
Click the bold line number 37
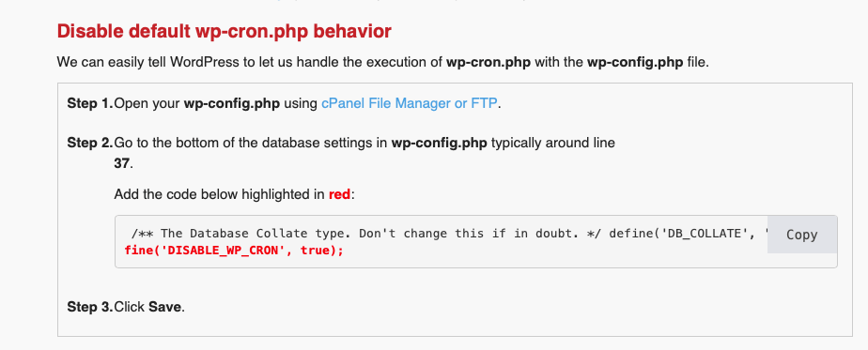pos(121,163)
